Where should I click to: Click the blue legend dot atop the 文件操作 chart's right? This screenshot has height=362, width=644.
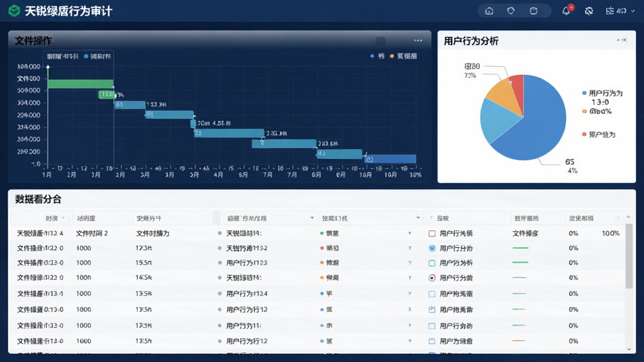click(372, 56)
